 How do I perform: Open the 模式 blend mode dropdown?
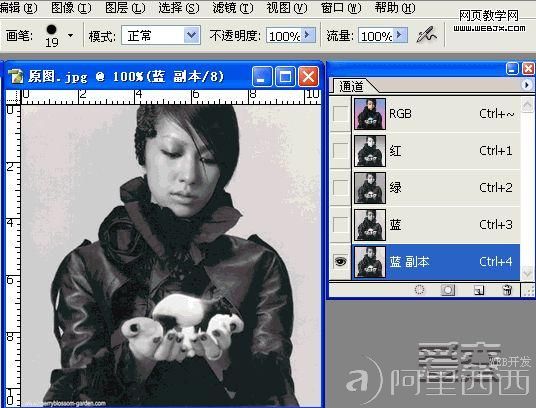(x=161, y=35)
